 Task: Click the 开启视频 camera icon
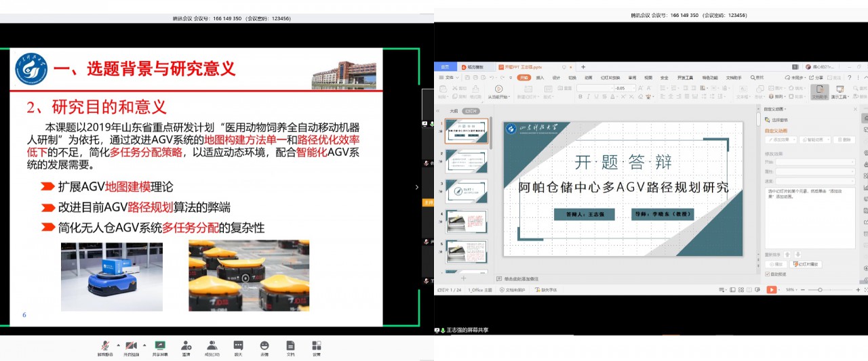(x=131, y=345)
